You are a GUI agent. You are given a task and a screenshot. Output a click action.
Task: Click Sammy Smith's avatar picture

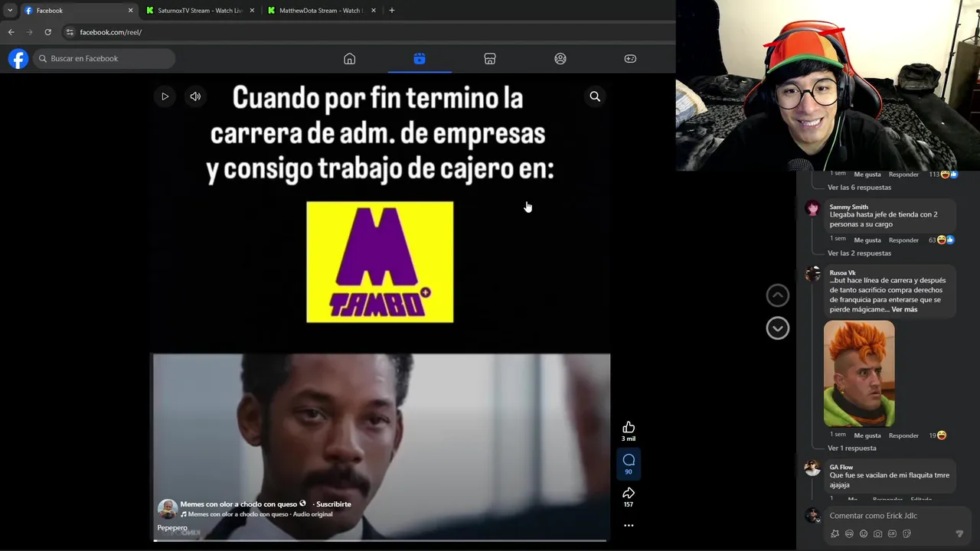812,208
